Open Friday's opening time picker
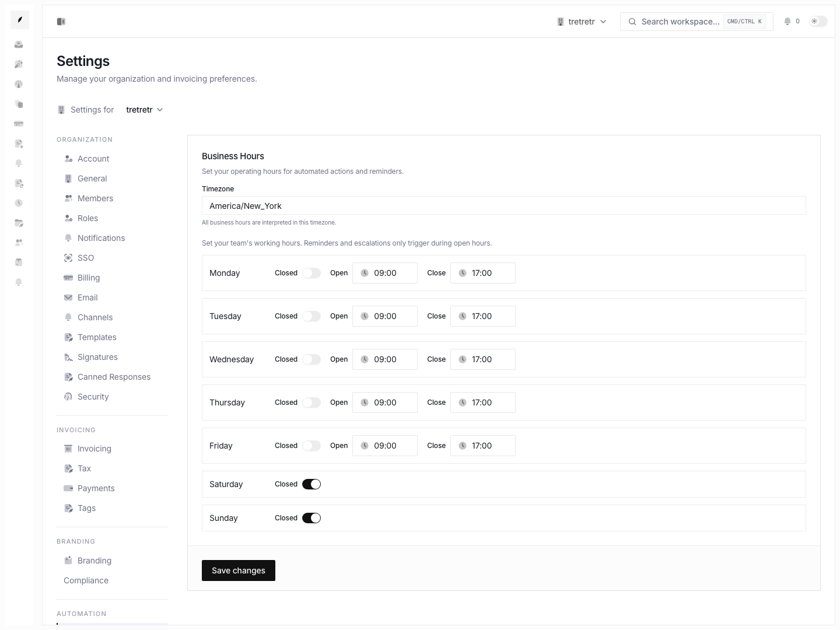Viewport: 840px width, 630px height. (385, 446)
